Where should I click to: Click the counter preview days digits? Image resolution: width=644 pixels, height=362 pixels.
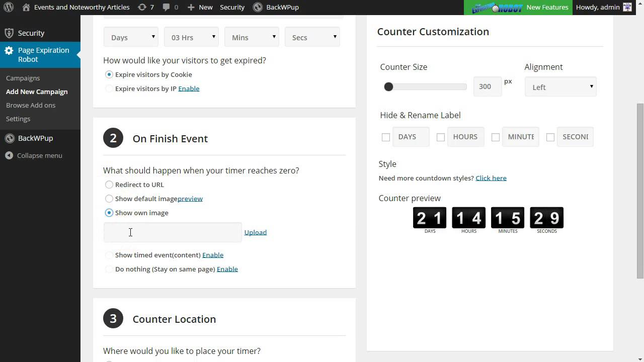click(x=430, y=218)
